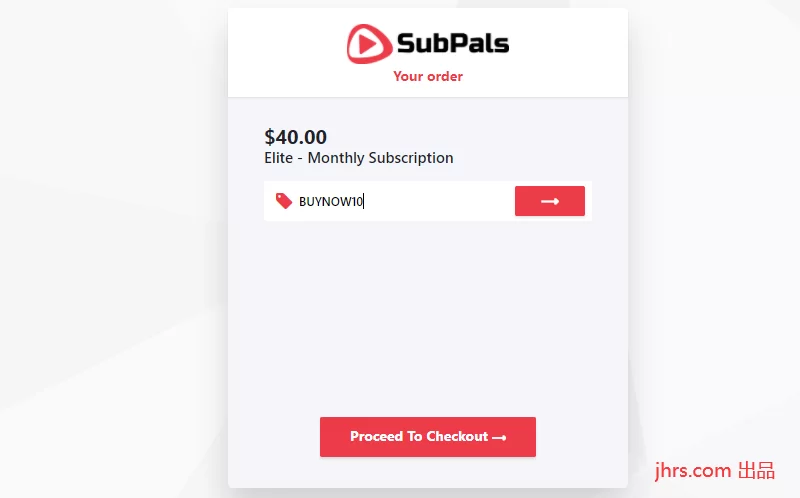The image size is (800, 498).
Task: Select the "Your order" heading
Action: pyautogui.click(x=428, y=76)
